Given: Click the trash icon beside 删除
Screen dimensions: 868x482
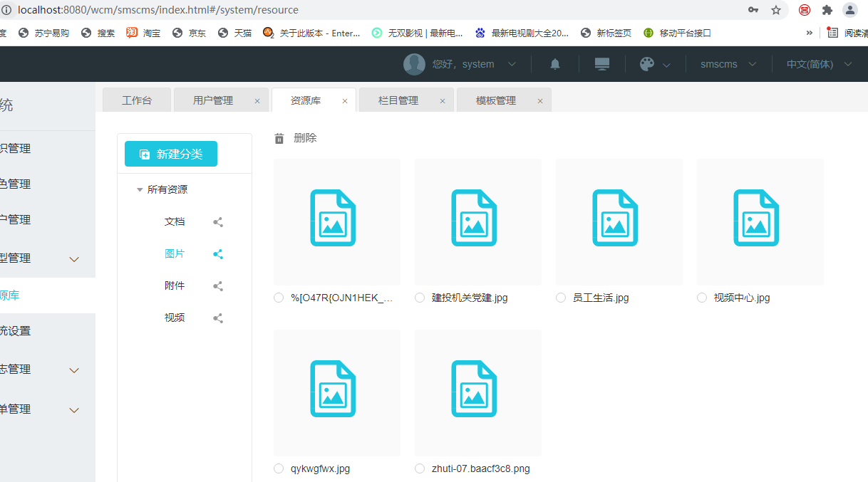Looking at the screenshot, I should (x=279, y=138).
